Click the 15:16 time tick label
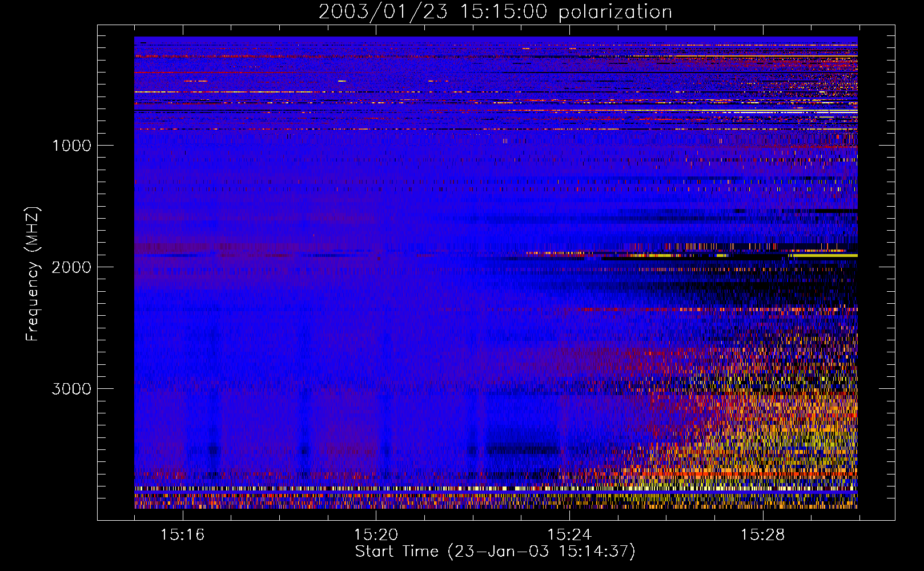The image size is (924, 571). (x=182, y=534)
